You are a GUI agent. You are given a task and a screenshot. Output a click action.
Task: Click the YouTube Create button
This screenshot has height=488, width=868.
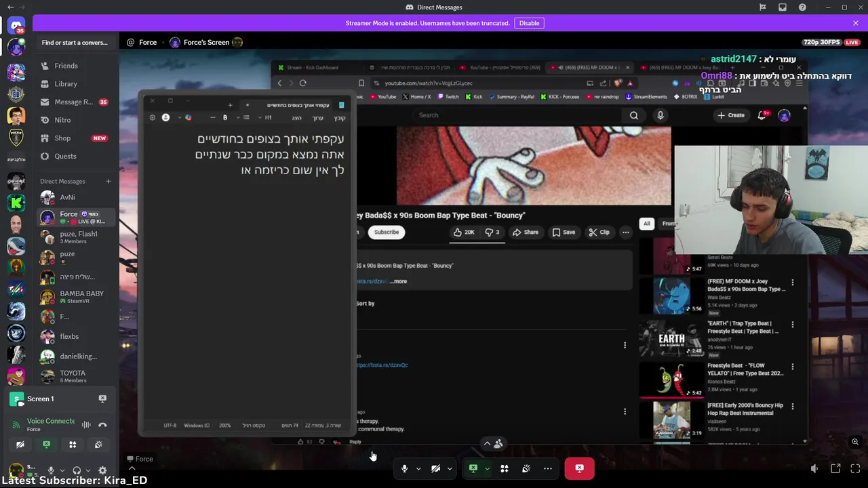[x=731, y=115]
